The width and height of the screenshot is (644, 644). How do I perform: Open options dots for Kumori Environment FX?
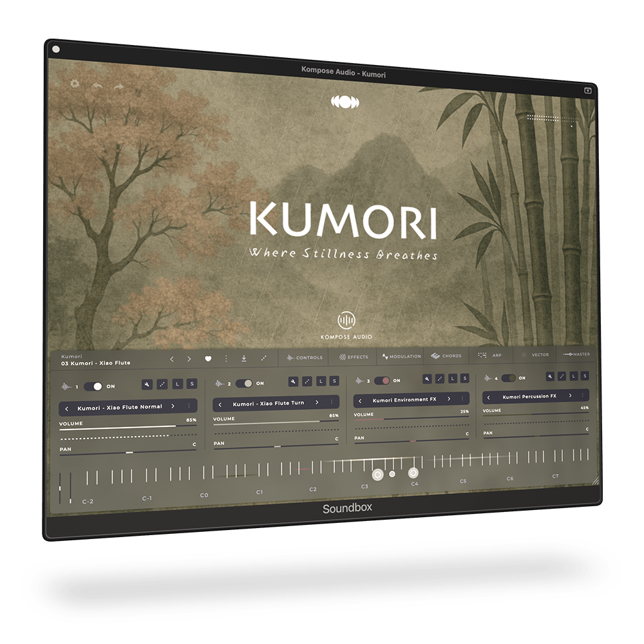pyautogui.click(x=462, y=399)
